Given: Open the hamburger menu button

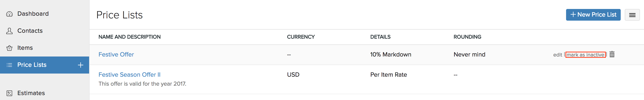Looking at the screenshot, I should coord(632,15).
